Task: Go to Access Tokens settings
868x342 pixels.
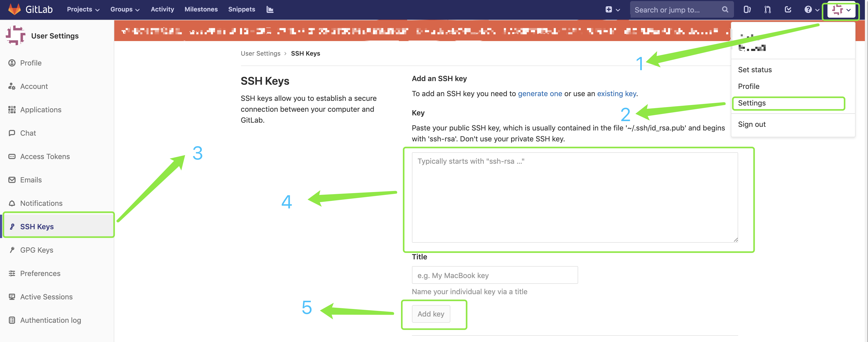Action: click(45, 156)
